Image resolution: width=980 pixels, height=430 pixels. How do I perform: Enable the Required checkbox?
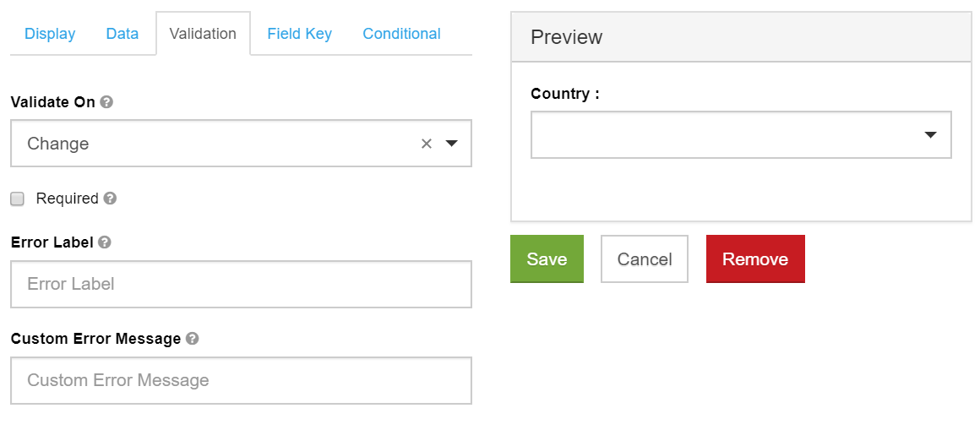coord(17,199)
